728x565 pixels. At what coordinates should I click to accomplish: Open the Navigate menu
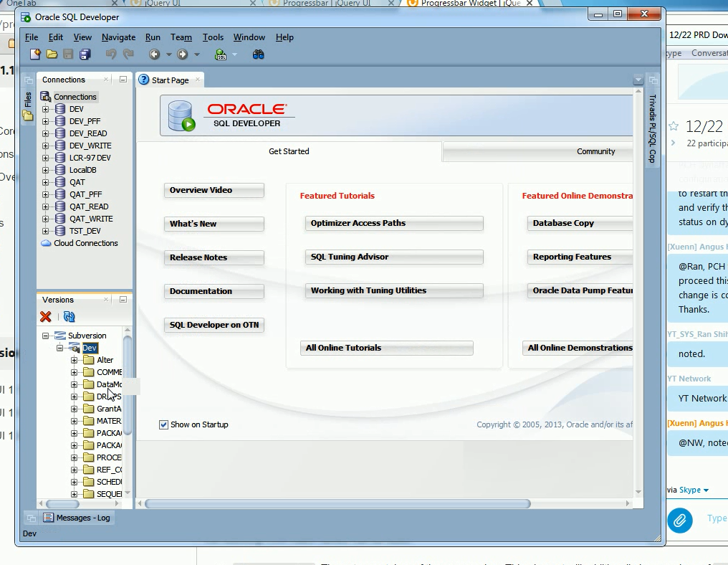tap(118, 37)
